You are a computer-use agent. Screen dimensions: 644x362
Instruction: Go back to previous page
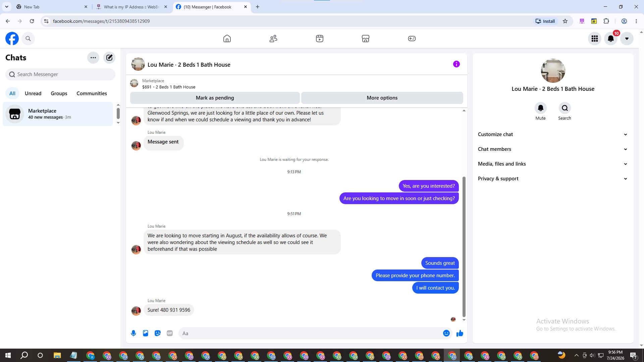pos(8,21)
